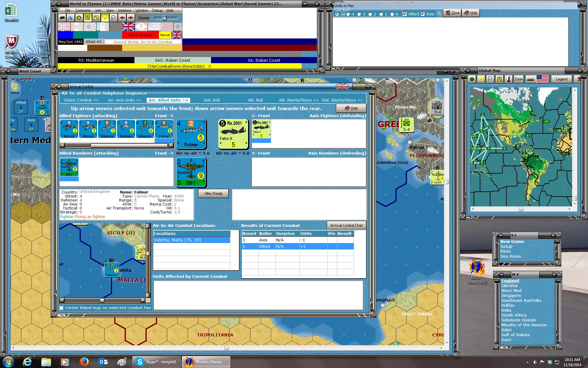588x368 pixels.
Task: Click the Legend button in Global Map
Action: click(561, 79)
